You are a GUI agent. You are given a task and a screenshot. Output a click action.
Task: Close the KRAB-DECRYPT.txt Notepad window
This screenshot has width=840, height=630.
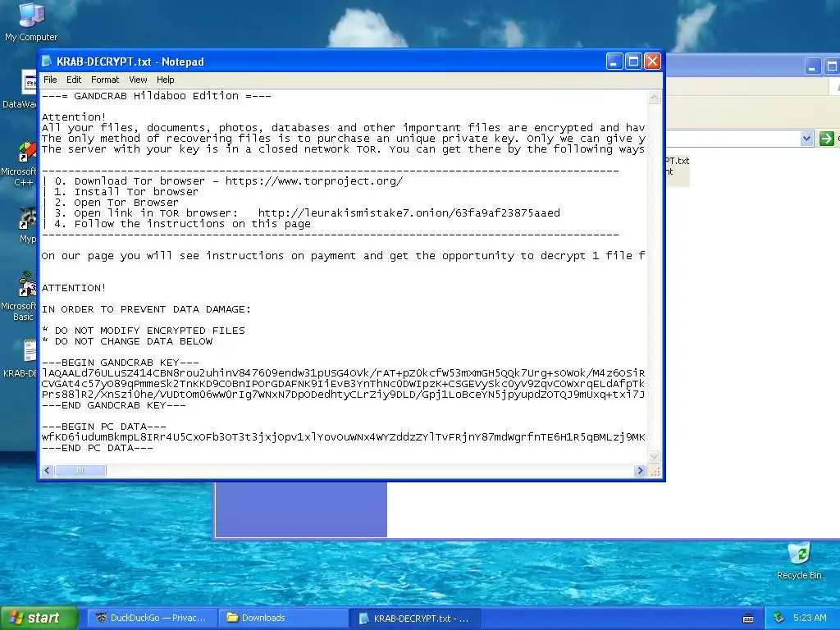[x=652, y=62]
